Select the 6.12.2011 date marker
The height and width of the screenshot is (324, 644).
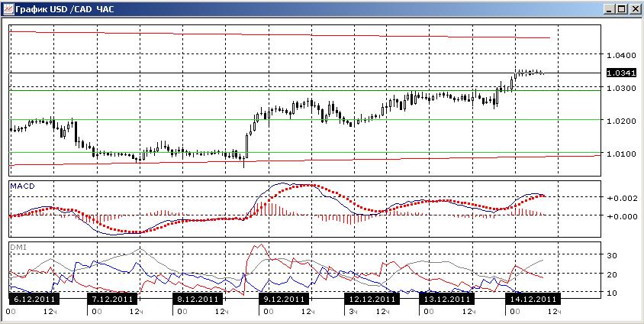click(x=34, y=299)
